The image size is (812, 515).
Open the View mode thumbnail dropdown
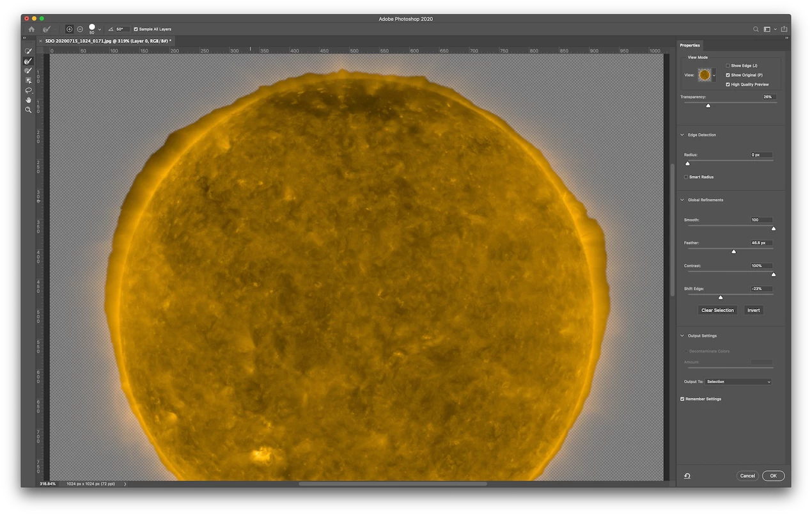coord(714,75)
